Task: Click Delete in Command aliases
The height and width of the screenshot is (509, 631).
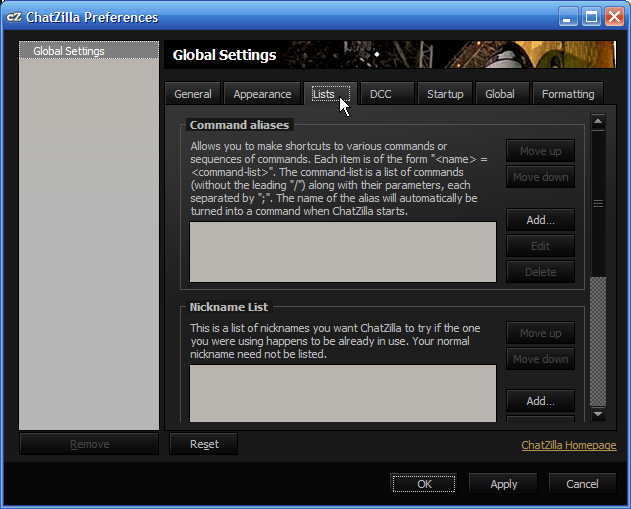Action: (x=540, y=272)
